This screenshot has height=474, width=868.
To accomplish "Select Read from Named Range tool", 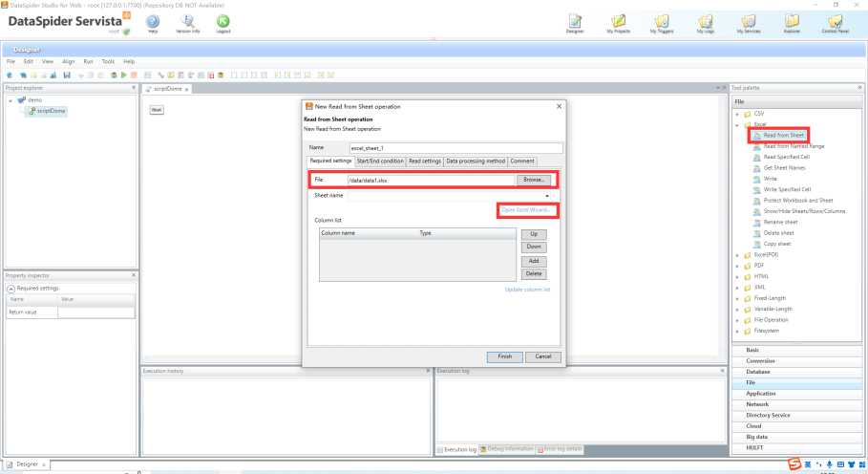I will point(794,146).
